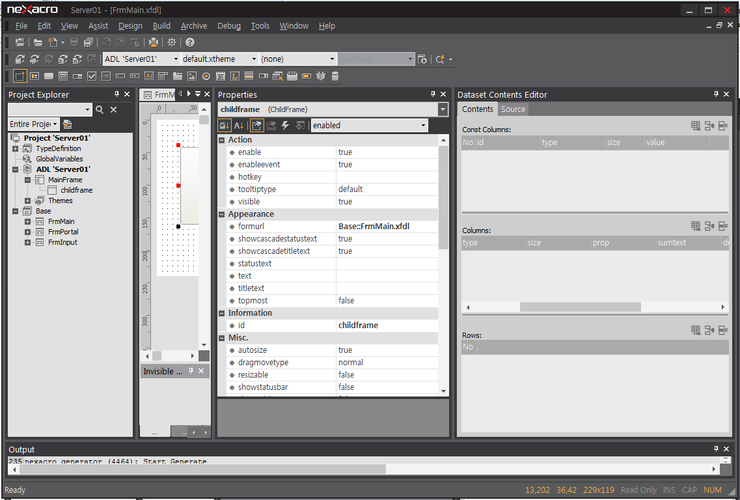Switch to the Source tab
The image size is (740, 500).
pyautogui.click(x=513, y=109)
